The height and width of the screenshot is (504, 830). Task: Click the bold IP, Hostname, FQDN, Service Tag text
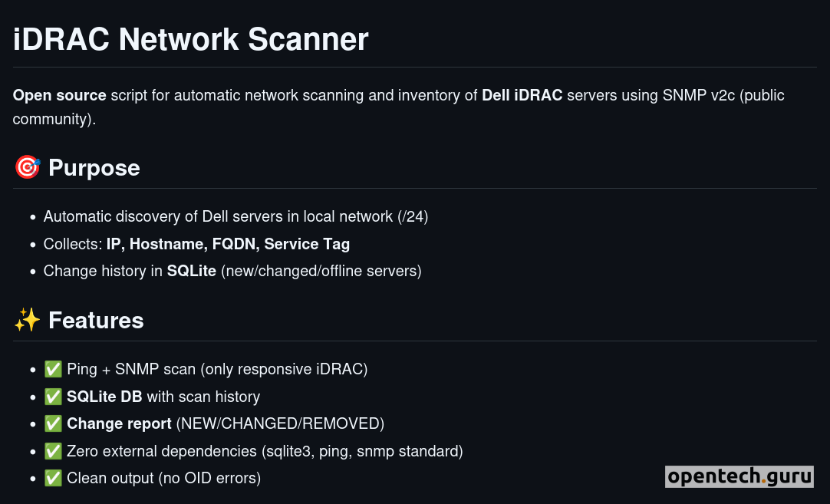tap(228, 244)
